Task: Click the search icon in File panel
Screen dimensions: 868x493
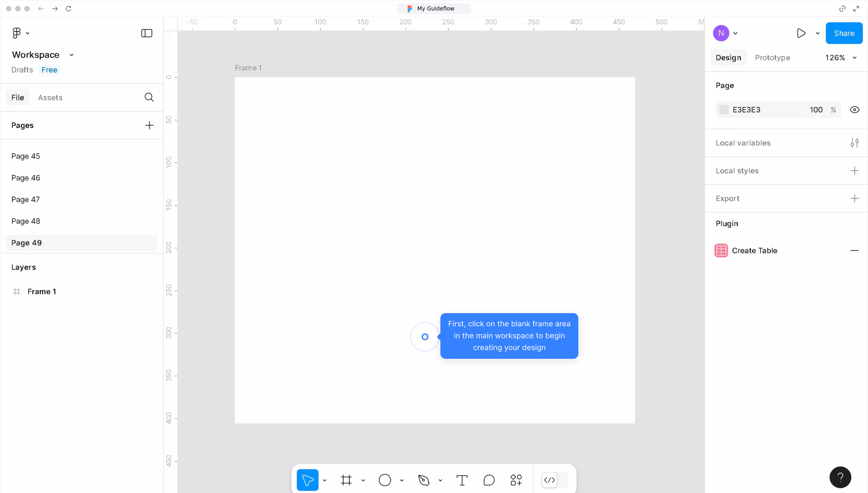Action: pyautogui.click(x=149, y=97)
